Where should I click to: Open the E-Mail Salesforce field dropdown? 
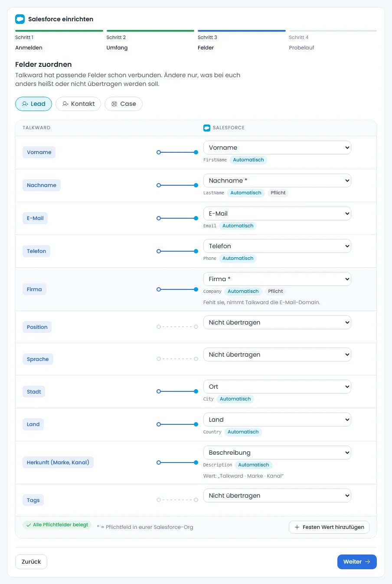tap(277, 213)
